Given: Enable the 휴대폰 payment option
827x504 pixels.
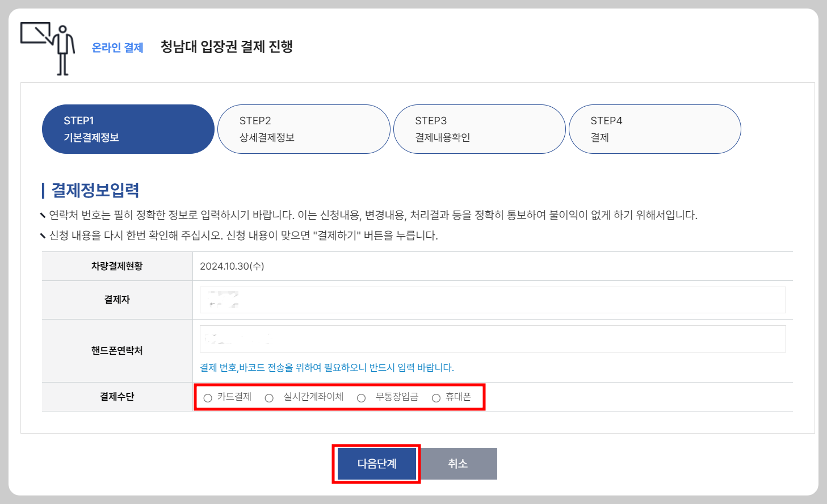Looking at the screenshot, I should tap(436, 398).
